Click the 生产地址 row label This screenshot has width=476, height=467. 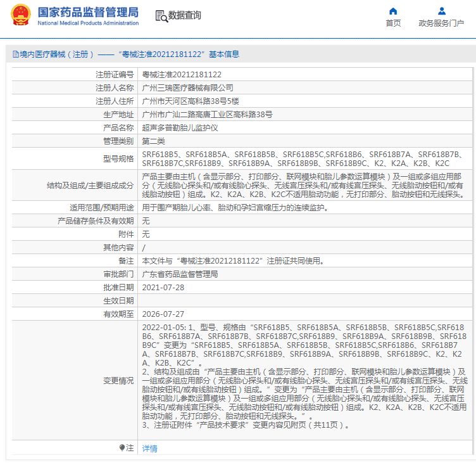click(x=118, y=115)
